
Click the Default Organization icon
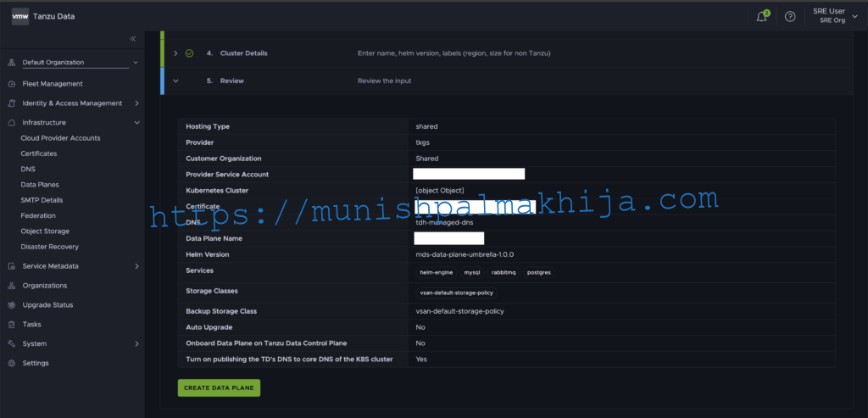(12, 63)
